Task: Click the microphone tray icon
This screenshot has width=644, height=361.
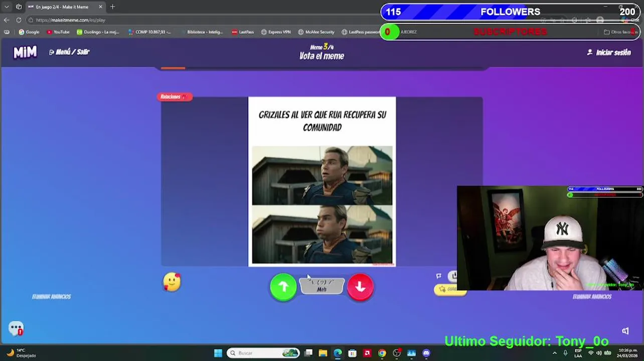Action: click(565, 353)
